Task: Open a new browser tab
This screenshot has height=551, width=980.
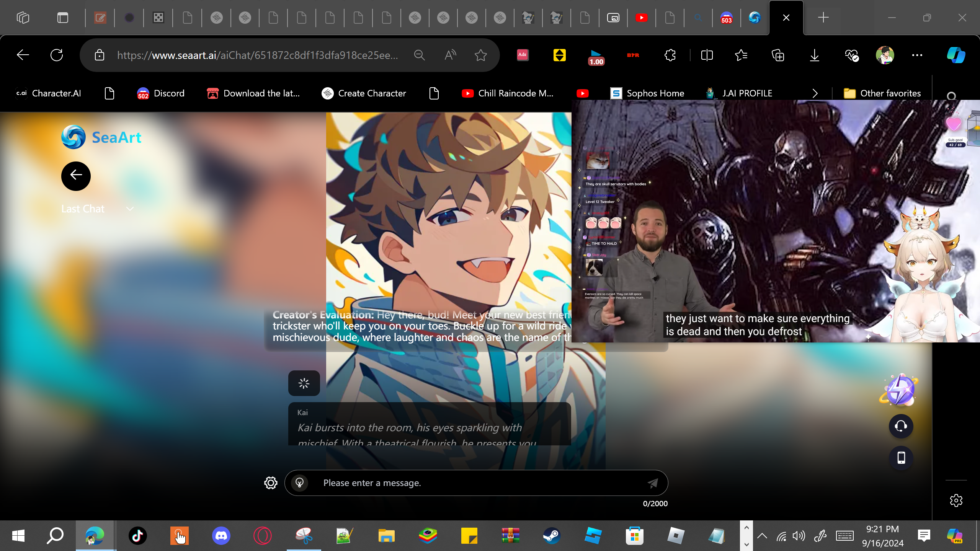Action: (x=823, y=18)
